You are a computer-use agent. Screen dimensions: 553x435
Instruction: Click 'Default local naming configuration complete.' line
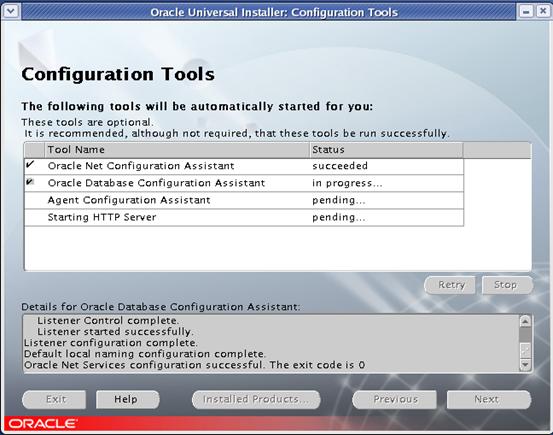(145, 354)
